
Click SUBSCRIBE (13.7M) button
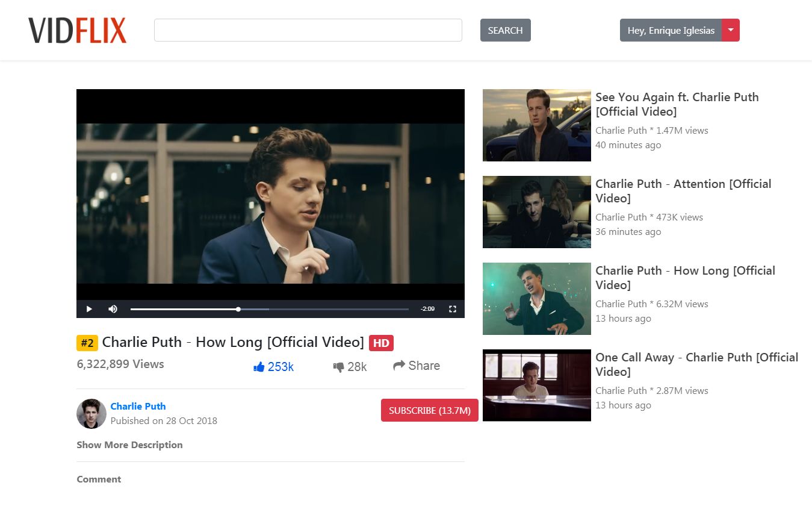(x=430, y=410)
